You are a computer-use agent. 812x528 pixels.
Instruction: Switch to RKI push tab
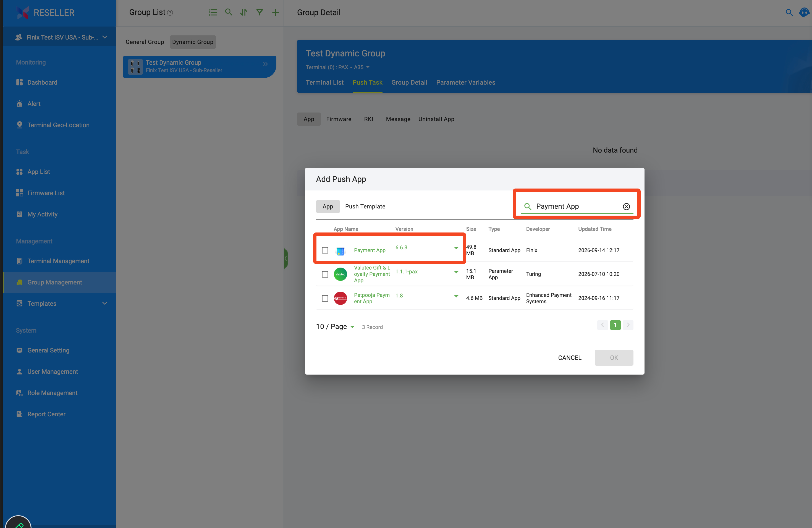(368, 119)
